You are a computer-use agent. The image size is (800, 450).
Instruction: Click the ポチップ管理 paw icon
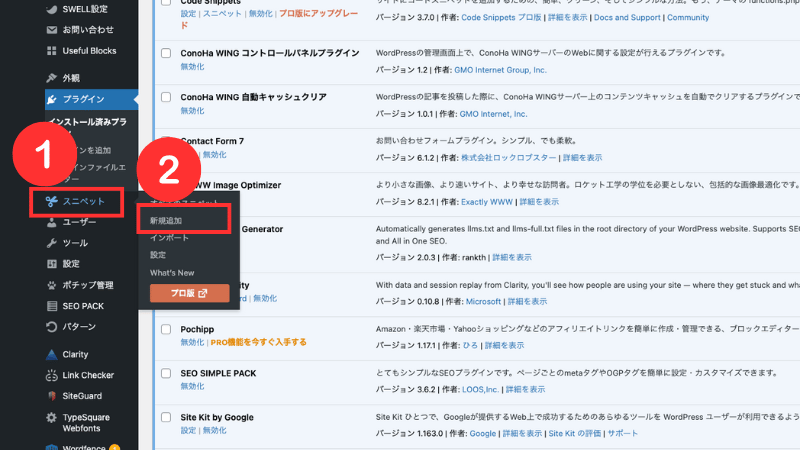[52, 285]
